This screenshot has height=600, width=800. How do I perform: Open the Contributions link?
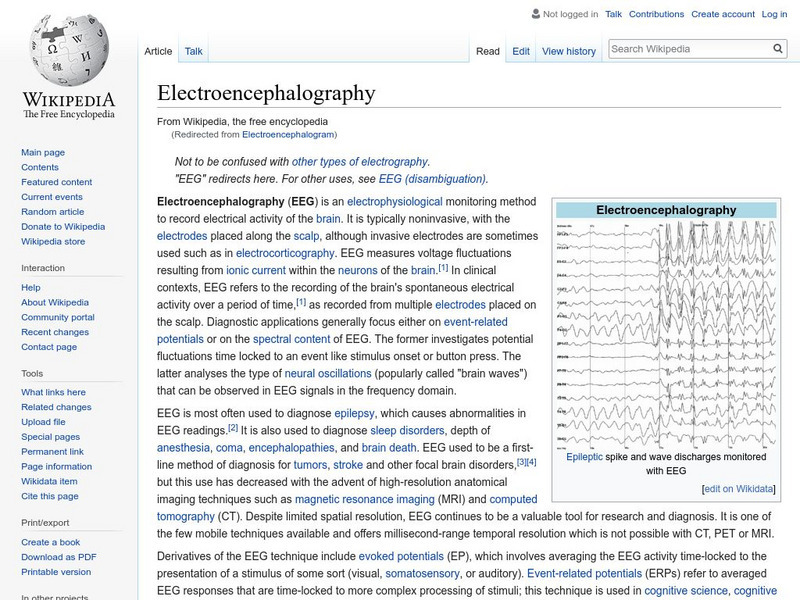tap(656, 14)
